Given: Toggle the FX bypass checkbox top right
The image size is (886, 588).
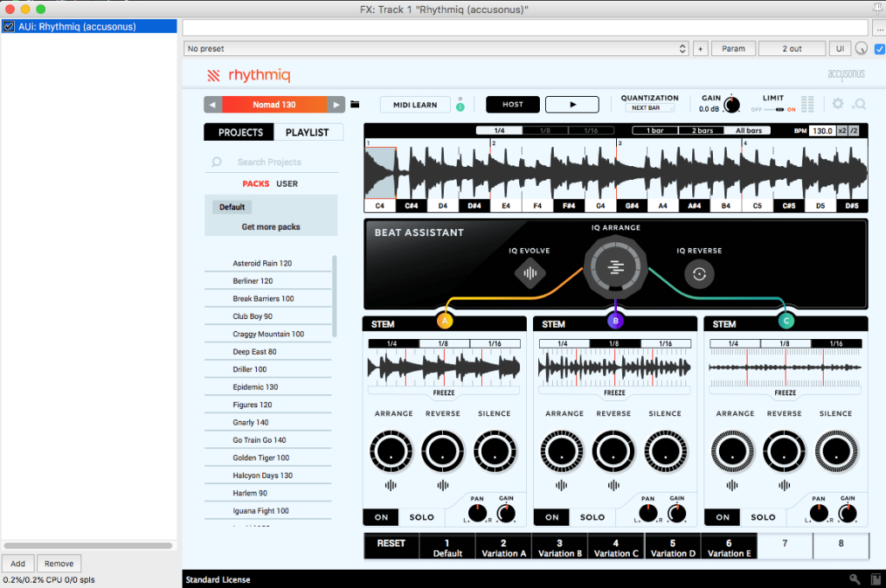Looking at the screenshot, I should [x=880, y=48].
